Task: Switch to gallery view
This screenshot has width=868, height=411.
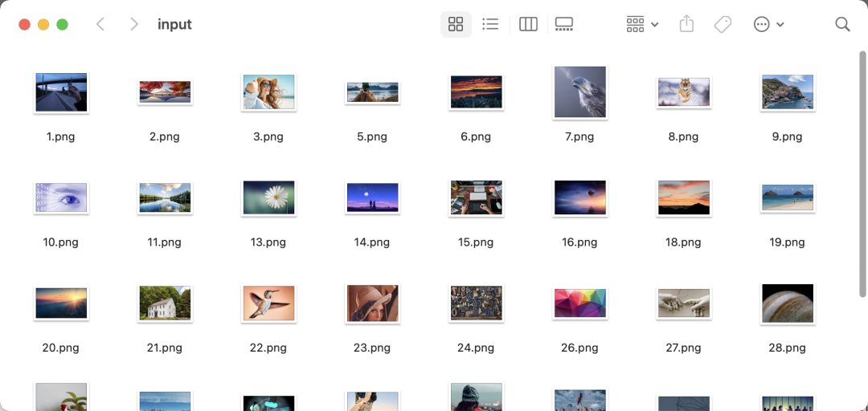Action: tap(563, 24)
